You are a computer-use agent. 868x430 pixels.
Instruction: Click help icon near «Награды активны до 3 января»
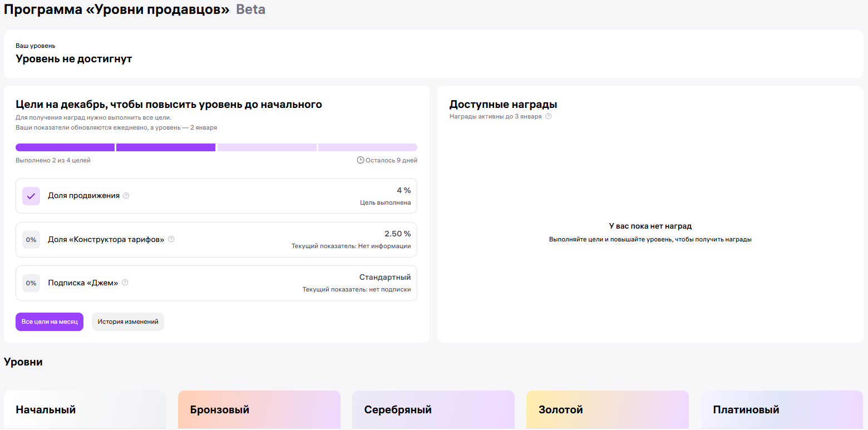(549, 116)
